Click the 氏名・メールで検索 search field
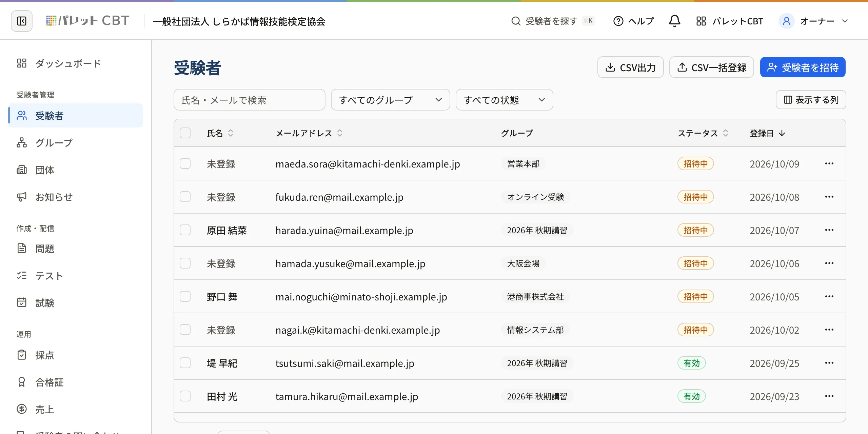The image size is (868, 434). tap(250, 100)
